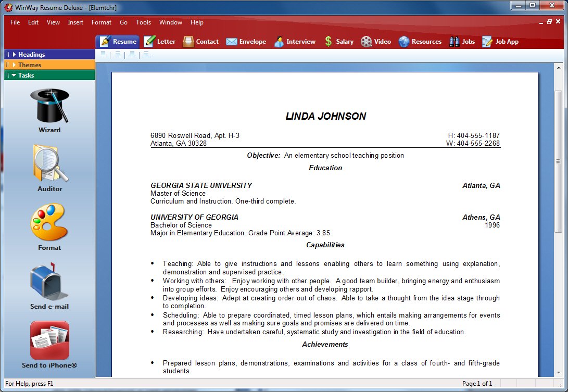Screen dimensions: 568x392
Task: Open the Insert menu
Action: 75,22
